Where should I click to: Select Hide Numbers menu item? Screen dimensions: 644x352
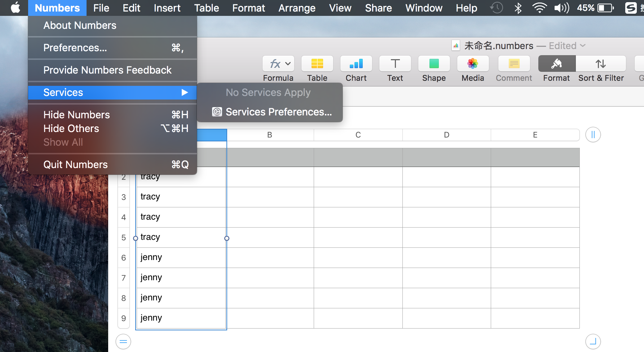pyautogui.click(x=113, y=115)
